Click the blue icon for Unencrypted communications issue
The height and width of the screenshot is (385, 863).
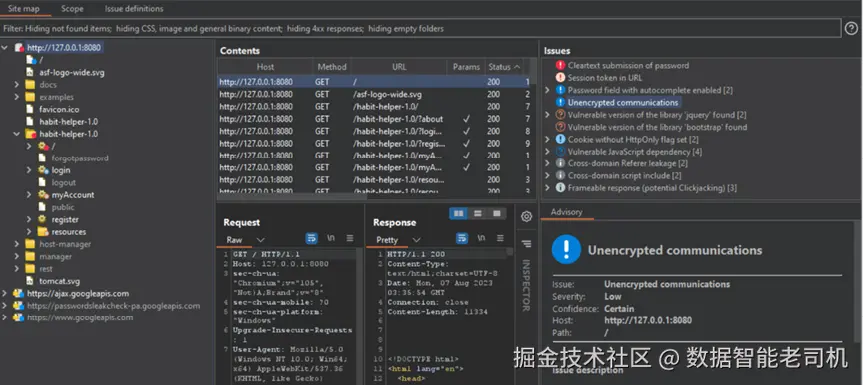click(x=560, y=102)
